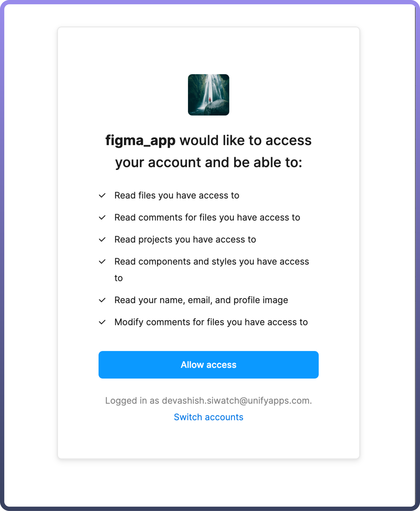
Task: Click checkmark beside Read files permission
Action: (102, 195)
